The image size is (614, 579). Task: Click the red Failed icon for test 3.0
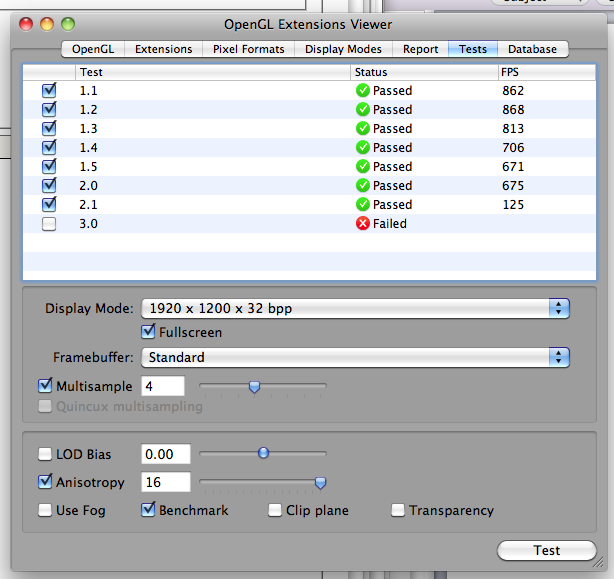(363, 224)
